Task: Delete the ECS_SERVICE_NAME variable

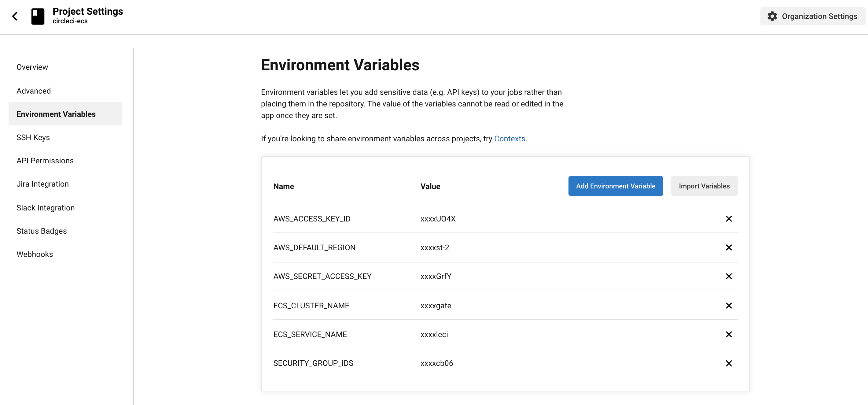Action: point(729,334)
